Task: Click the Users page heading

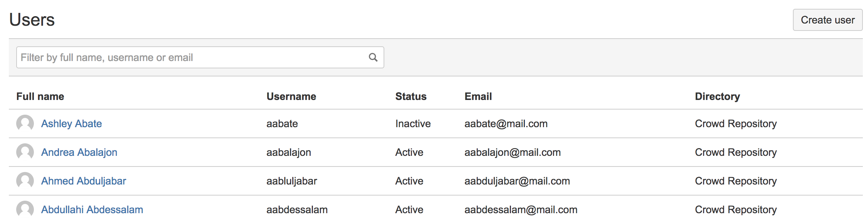Action: point(32,19)
